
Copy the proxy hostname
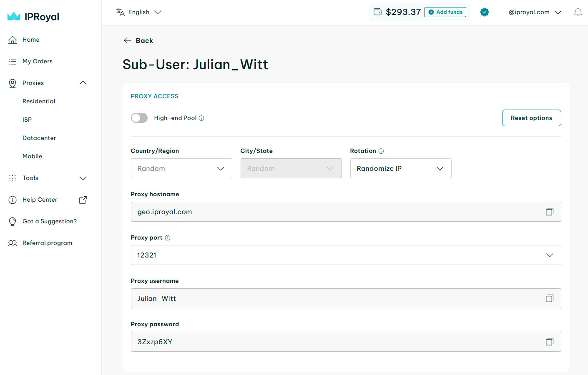550,212
